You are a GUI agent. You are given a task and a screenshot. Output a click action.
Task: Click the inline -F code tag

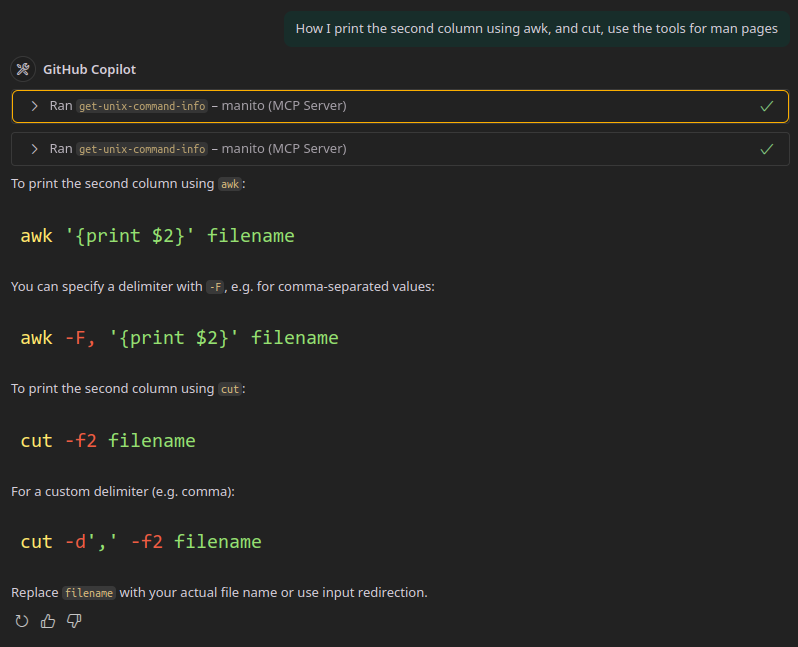click(x=215, y=287)
